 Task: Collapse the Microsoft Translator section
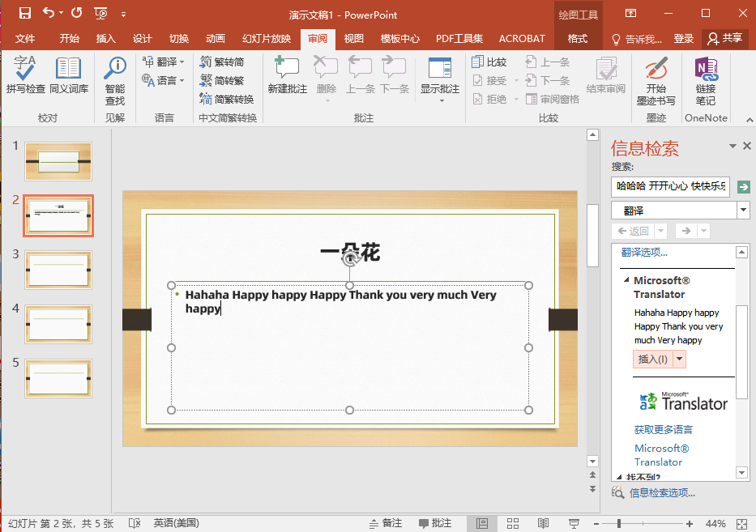[x=626, y=280]
